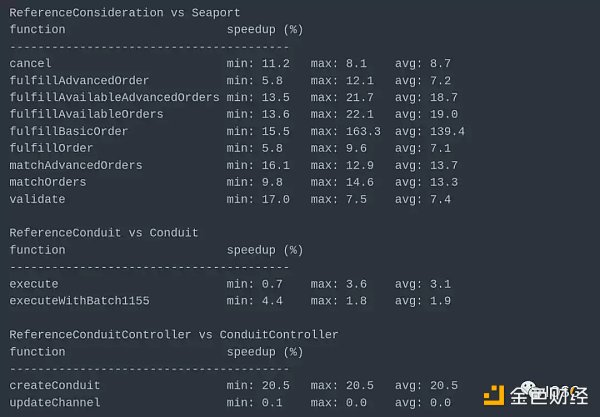Click the 'fulfillAvailableOrders' function name
Screen dimensions: 600x417
click(x=86, y=114)
